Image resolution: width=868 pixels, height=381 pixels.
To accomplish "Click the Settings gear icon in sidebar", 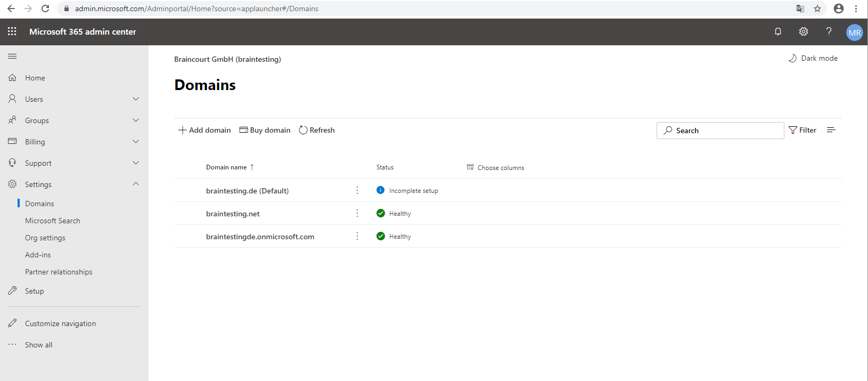I will coord(12,184).
